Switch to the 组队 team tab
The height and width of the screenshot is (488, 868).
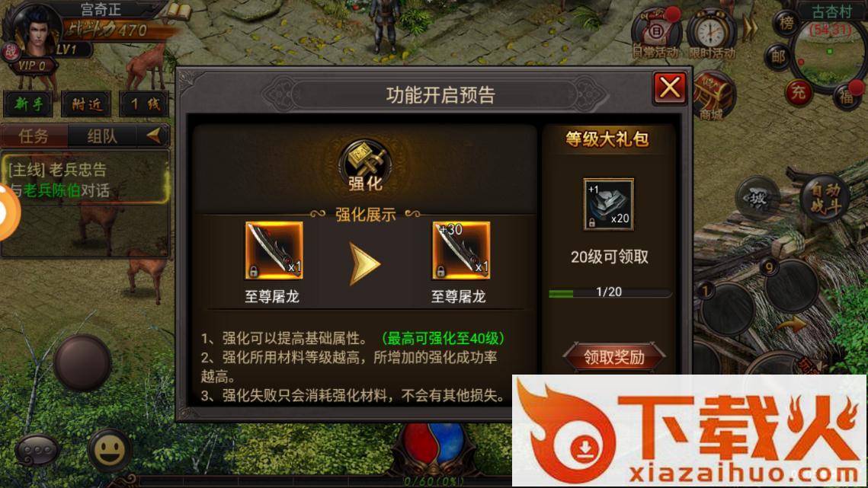102,136
